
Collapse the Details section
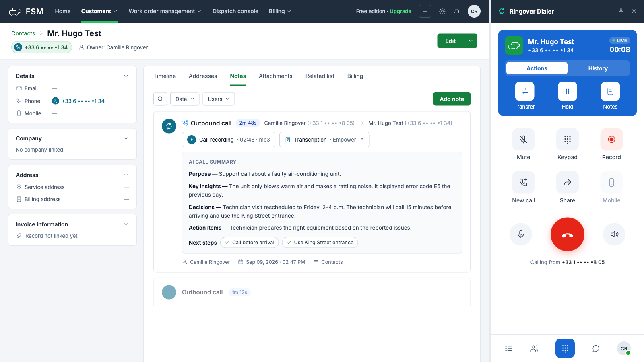(x=126, y=76)
